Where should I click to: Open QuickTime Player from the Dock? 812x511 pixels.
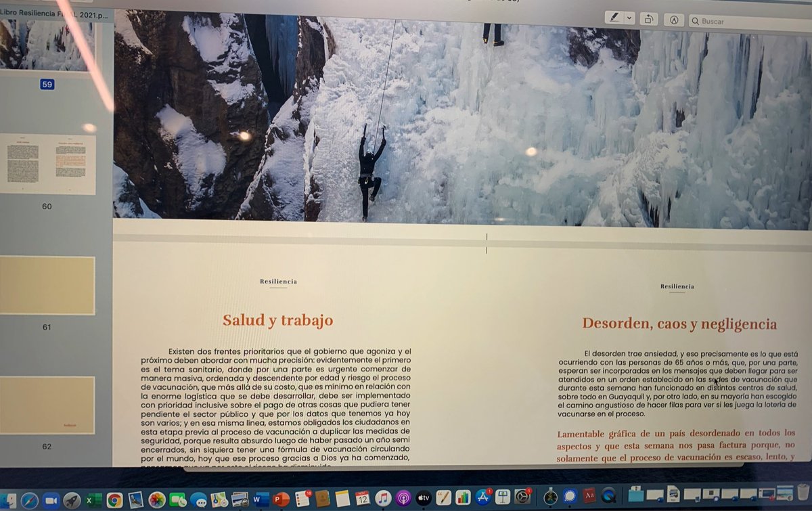(608, 495)
